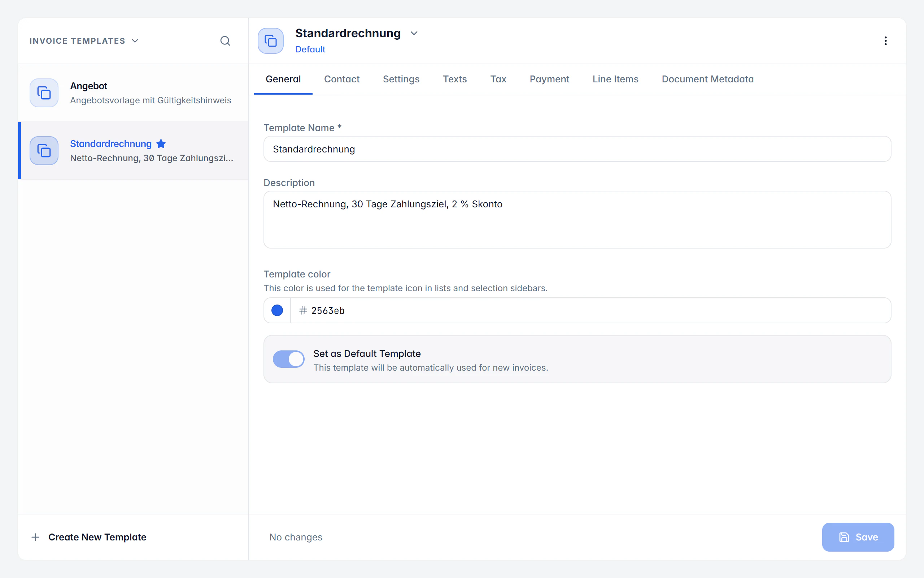Click the plus icon for new template
Image resolution: width=924 pixels, height=578 pixels.
pyautogui.click(x=35, y=537)
